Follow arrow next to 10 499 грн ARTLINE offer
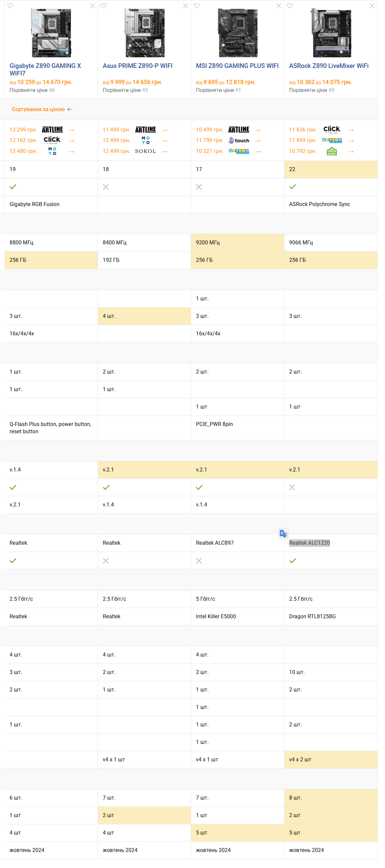Screen dimensions: 385x868 (x=258, y=130)
